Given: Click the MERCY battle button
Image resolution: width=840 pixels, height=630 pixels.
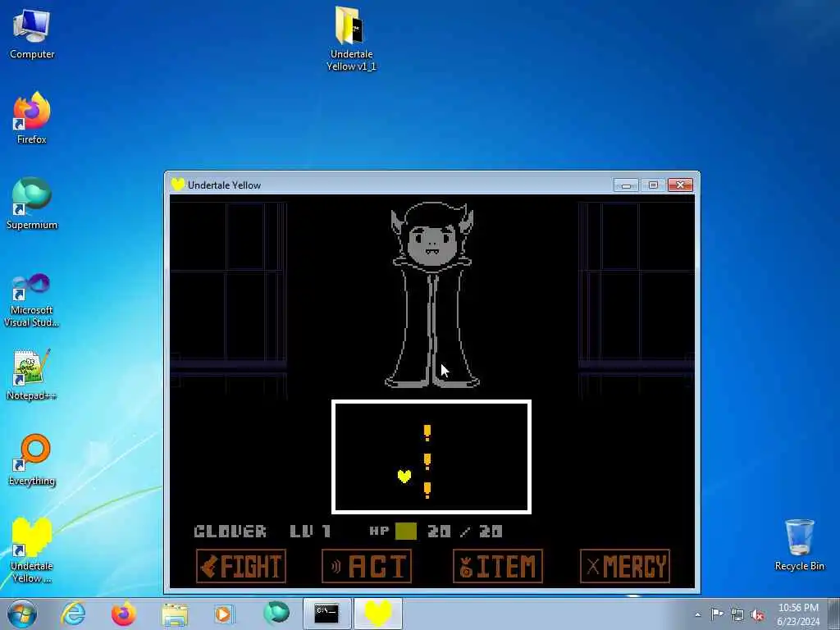Looking at the screenshot, I should [x=624, y=566].
